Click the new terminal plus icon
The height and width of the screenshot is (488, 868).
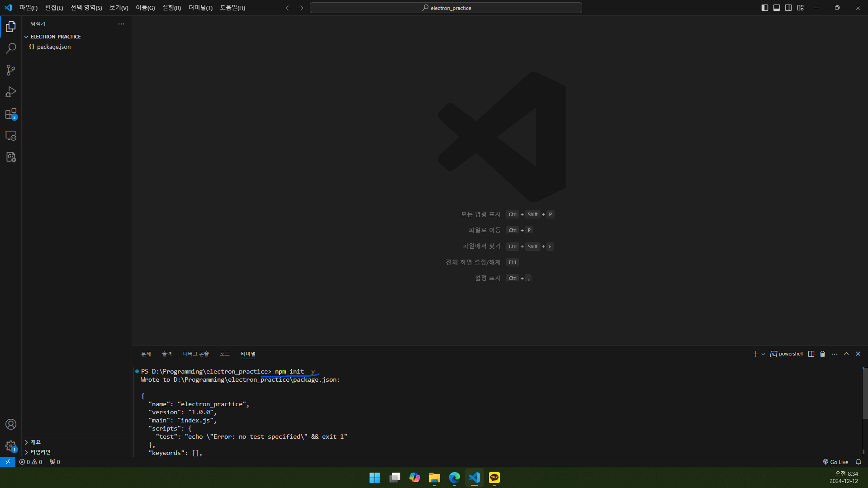pos(755,354)
